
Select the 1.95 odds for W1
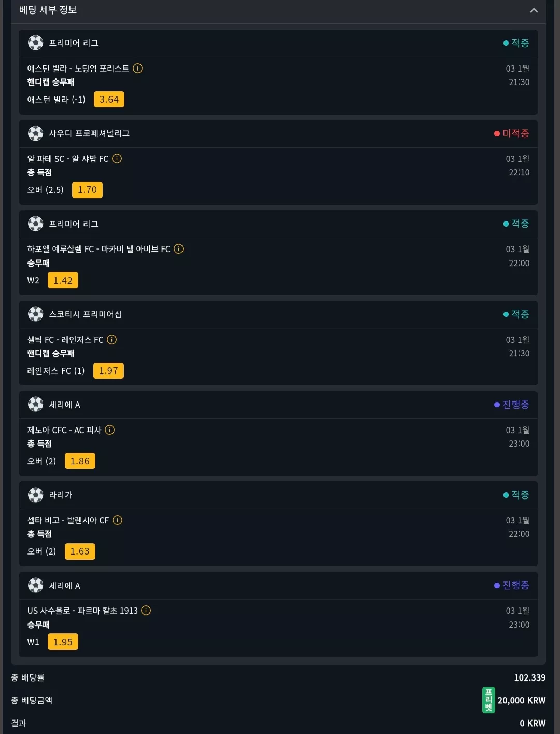click(63, 642)
